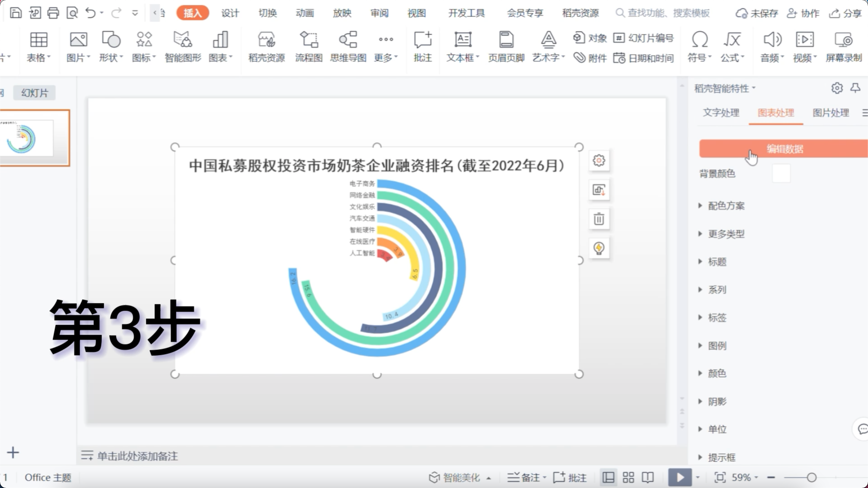Switch to 图片处理 panel tab
This screenshot has width=868, height=488.
point(831,112)
